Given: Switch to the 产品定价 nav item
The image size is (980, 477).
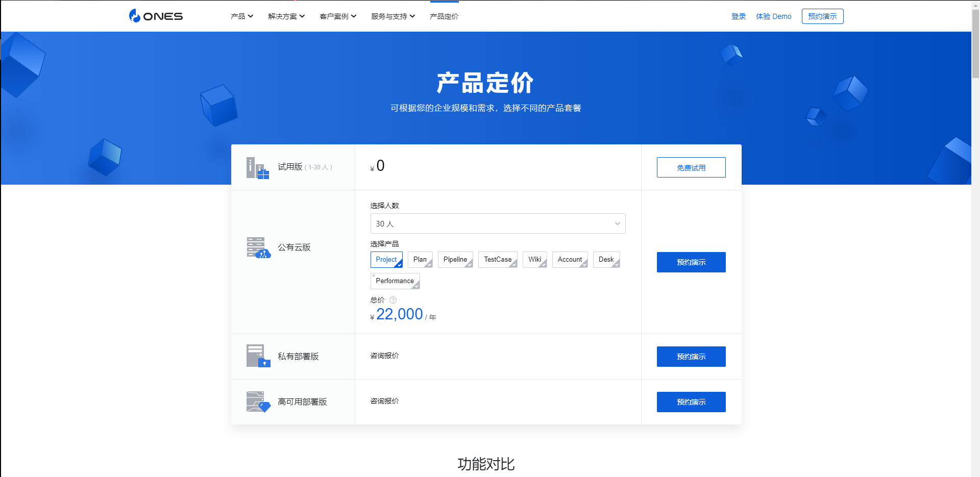Looking at the screenshot, I should click(x=444, y=16).
